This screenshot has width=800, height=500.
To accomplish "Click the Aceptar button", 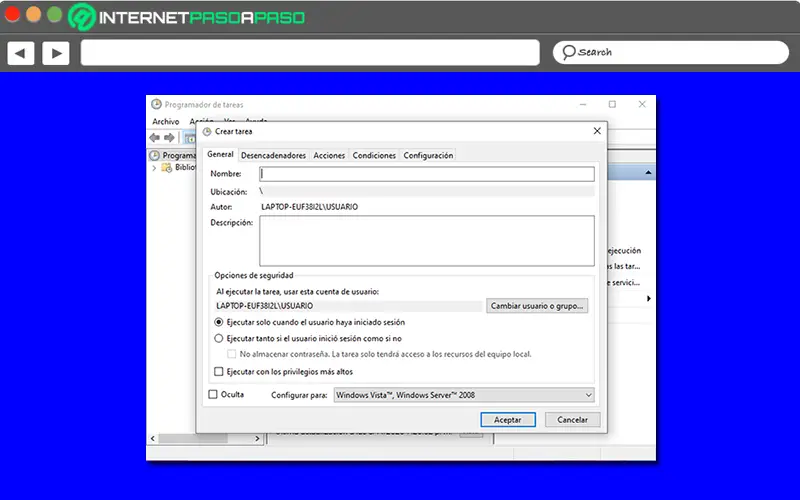I will 508,420.
